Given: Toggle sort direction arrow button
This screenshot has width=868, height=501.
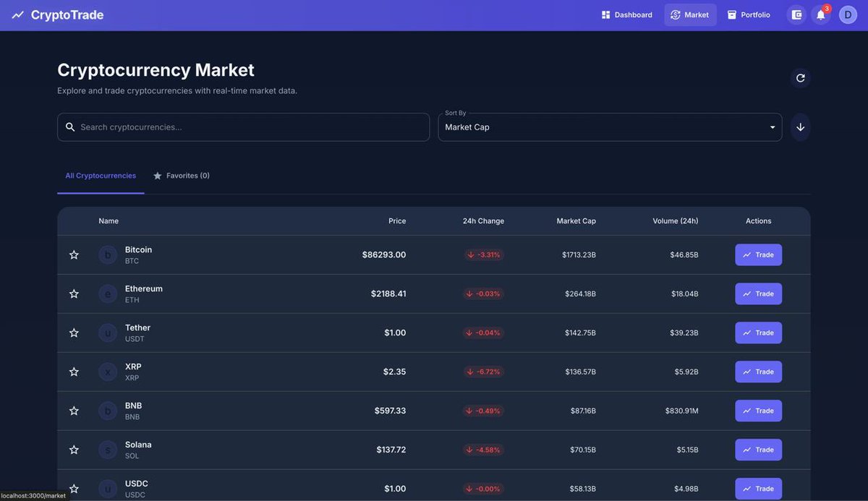Looking at the screenshot, I should tap(800, 127).
